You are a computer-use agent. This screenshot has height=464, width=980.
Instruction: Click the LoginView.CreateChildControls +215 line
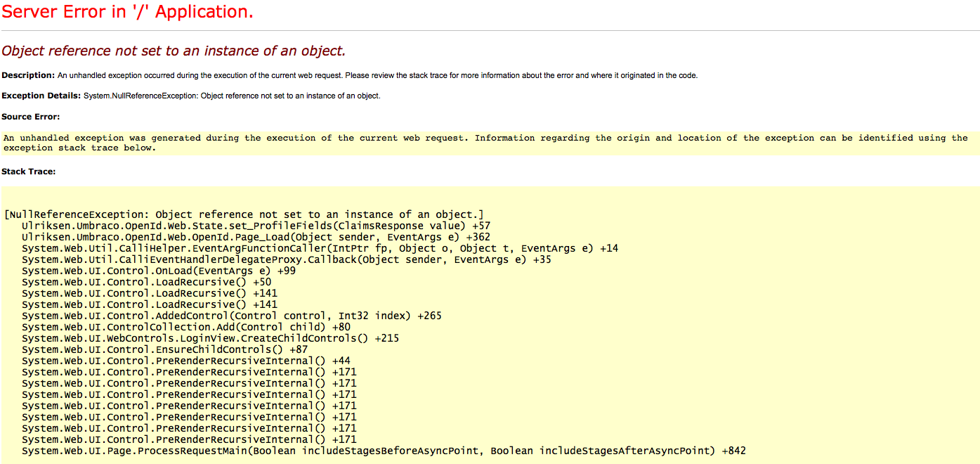click(210, 338)
